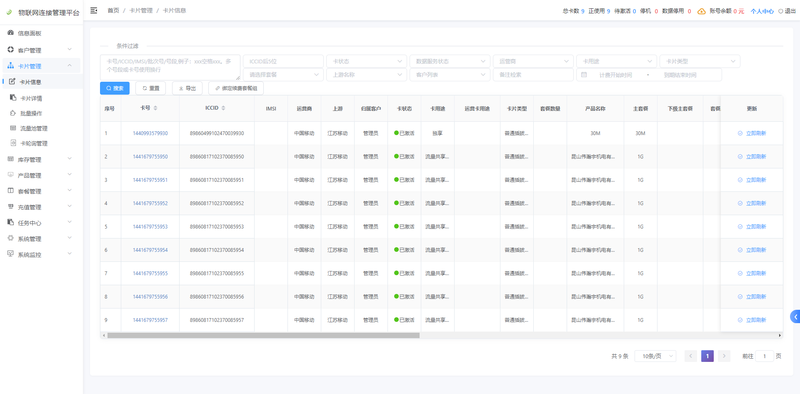Click 立即刷新 for row 1441679755956
The height and width of the screenshot is (394, 800).
(752, 297)
